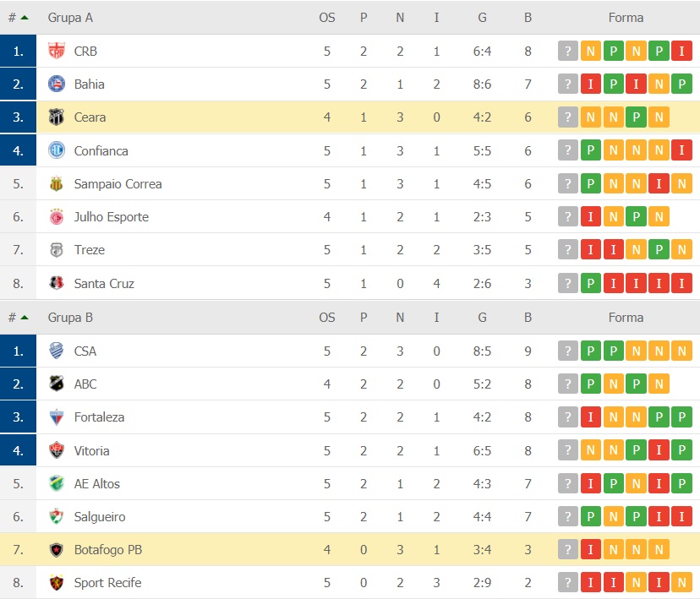This screenshot has width=700, height=599.
Task: Click the CRB team crest icon
Action: pos(57,51)
